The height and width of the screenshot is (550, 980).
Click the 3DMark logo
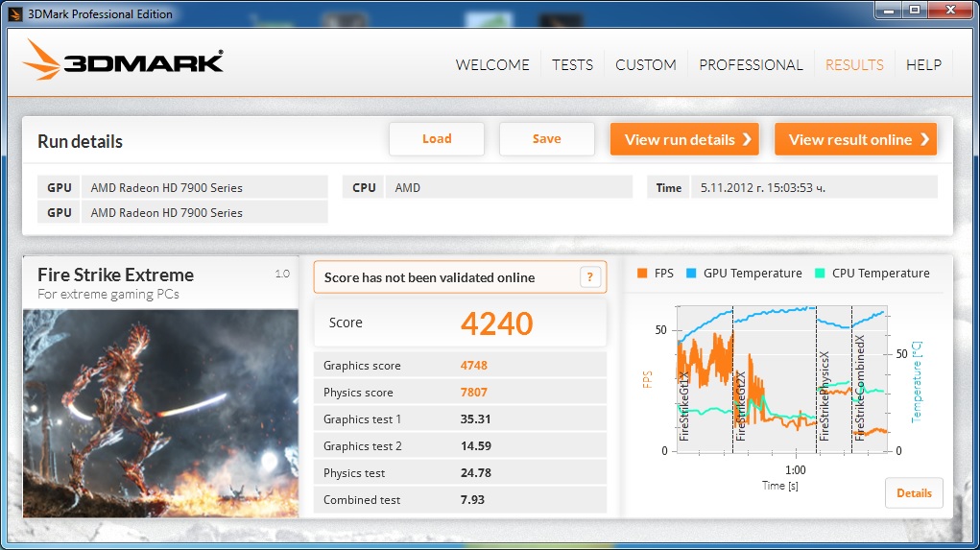123,60
